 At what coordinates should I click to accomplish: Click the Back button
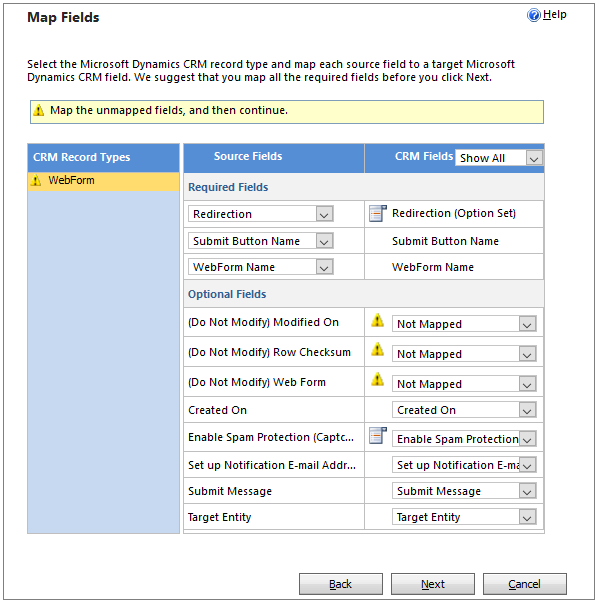pos(341,584)
